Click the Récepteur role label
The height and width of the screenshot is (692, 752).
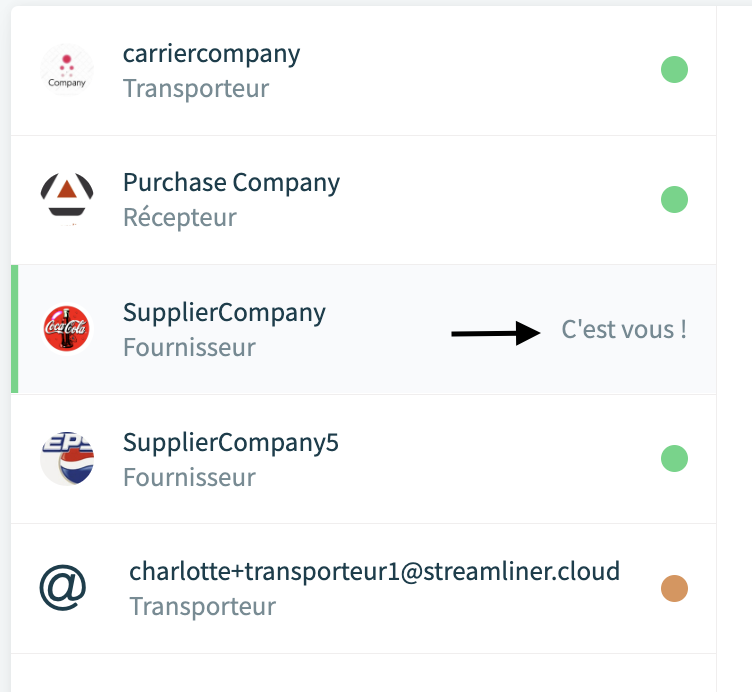tap(180, 218)
